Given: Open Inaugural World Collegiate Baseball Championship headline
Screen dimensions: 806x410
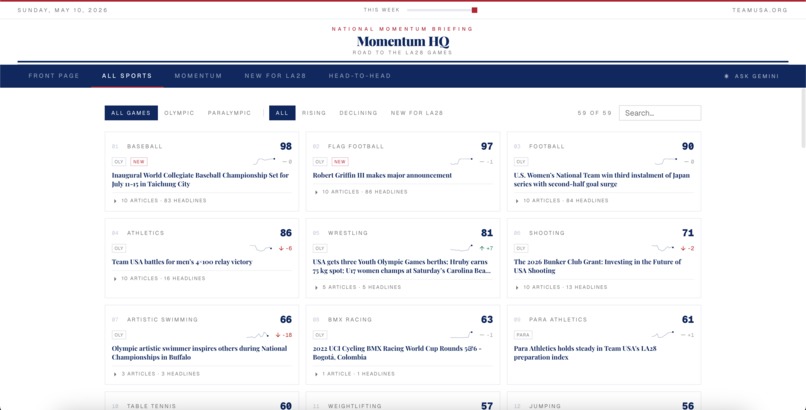Looking at the screenshot, I should [200, 179].
